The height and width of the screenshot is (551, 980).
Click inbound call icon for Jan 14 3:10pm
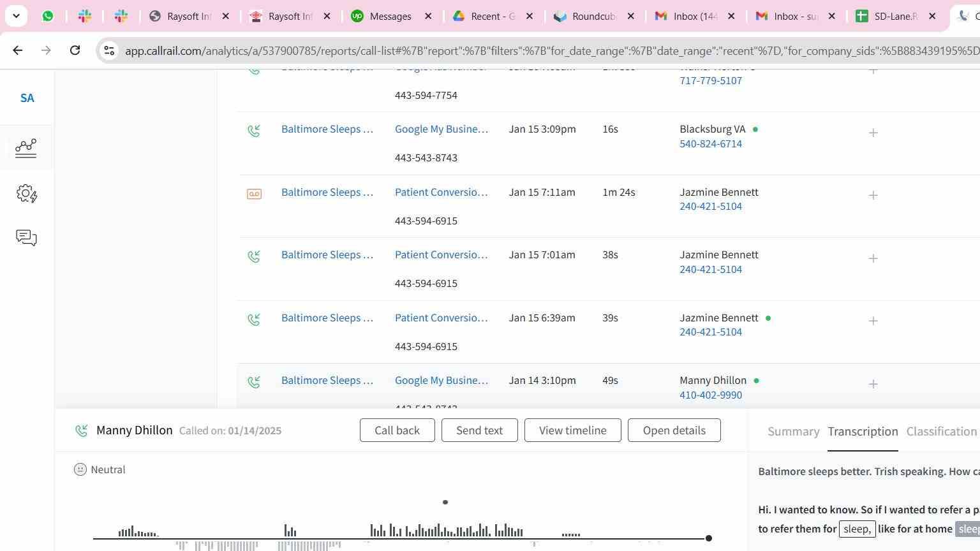[x=254, y=382]
